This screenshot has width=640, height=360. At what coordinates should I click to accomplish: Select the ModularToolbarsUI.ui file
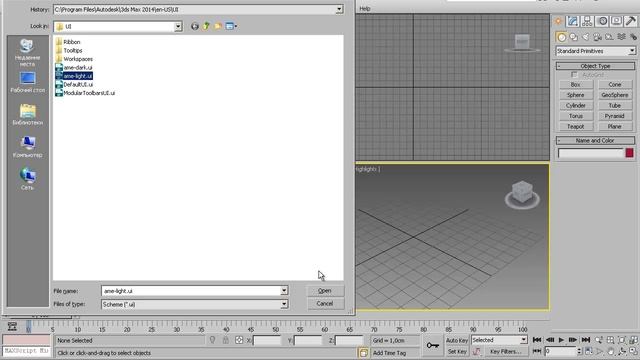pos(85,93)
